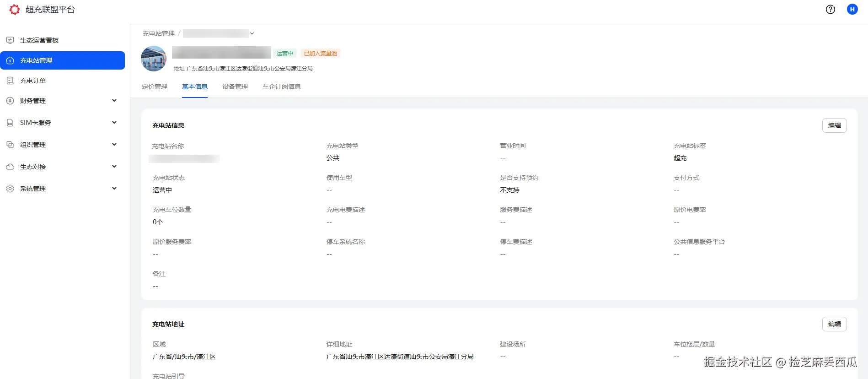This screenshot has width=868, height=379.
Task: Switch to the 车企订阅信息 tab
Action: [282, 87]
